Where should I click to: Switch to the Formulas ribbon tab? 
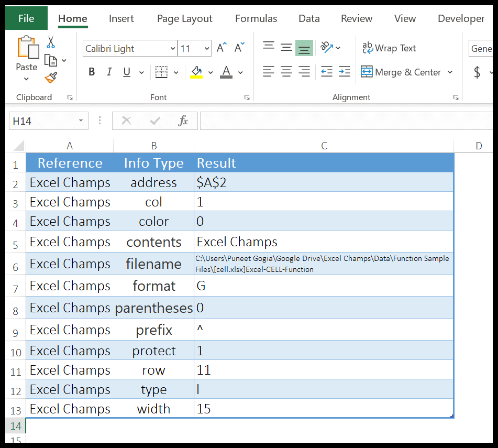click(x=256, y=18)
